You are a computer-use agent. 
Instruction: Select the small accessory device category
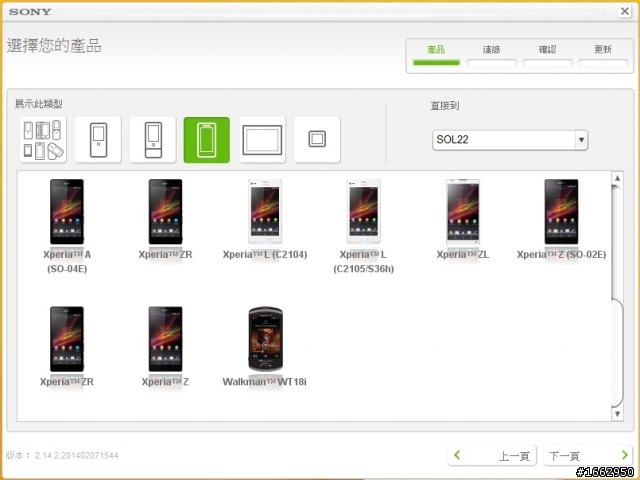pos(317,140)
